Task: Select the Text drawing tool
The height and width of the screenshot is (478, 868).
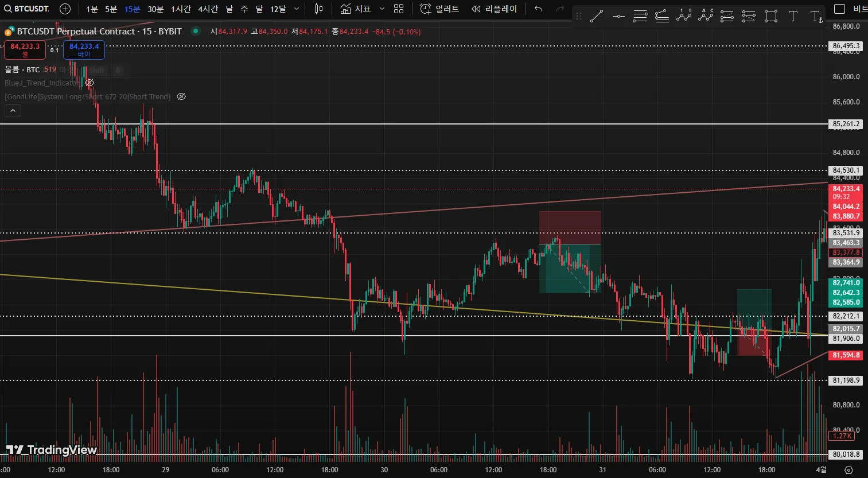Action: point(793,17)
